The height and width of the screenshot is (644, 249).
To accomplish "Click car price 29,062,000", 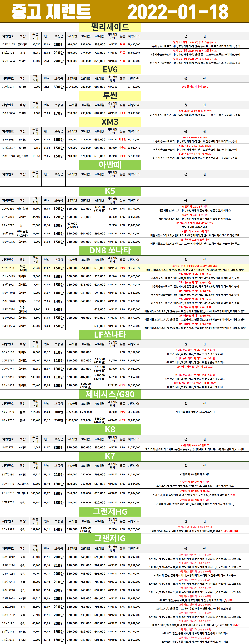I will 134,640.
